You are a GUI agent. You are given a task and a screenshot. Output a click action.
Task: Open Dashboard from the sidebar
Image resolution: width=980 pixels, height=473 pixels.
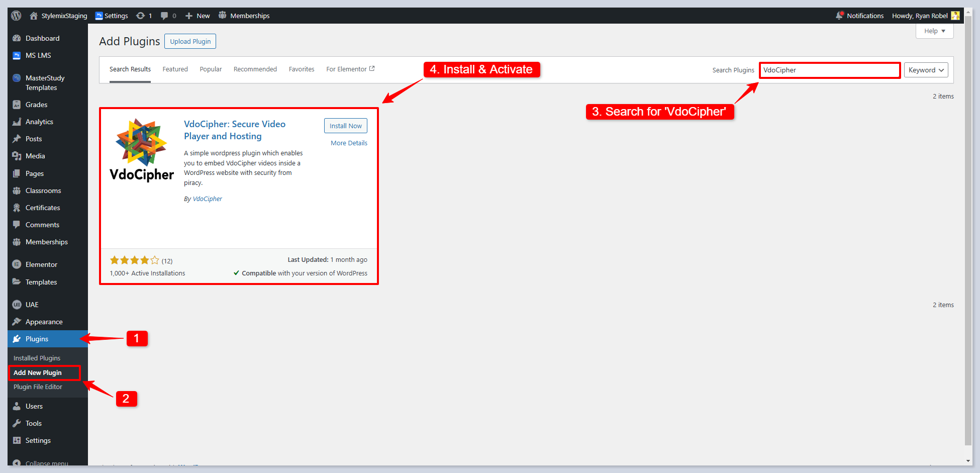(42, 38)
